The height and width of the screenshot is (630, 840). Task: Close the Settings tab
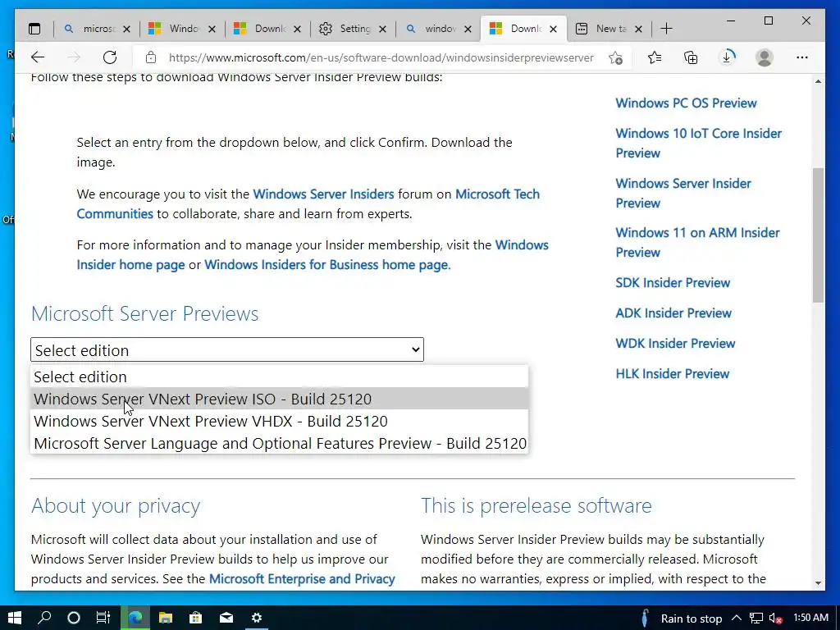(382, 29)
